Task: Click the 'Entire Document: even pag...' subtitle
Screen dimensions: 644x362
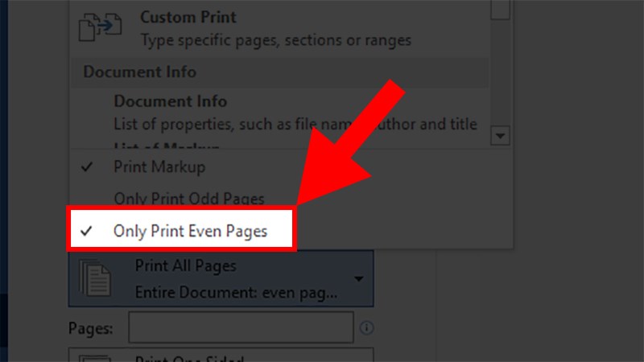Action: [x=236, y=291]
